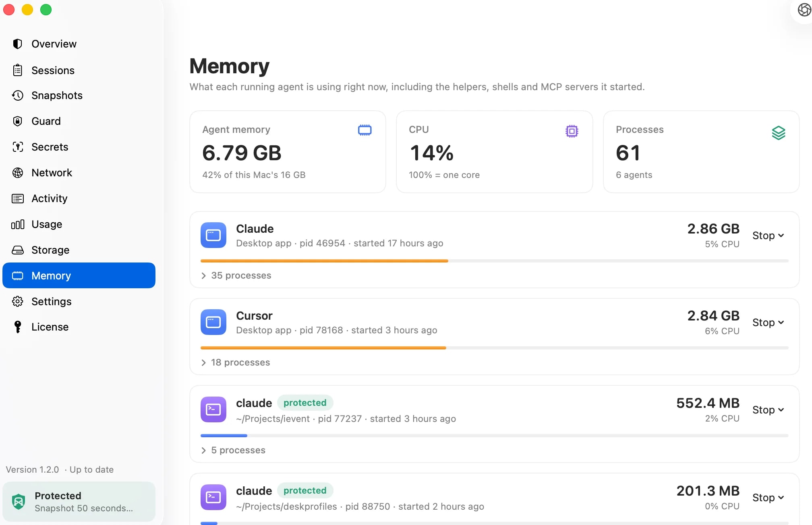Click the layers icon in Processes card

point(779,133)
